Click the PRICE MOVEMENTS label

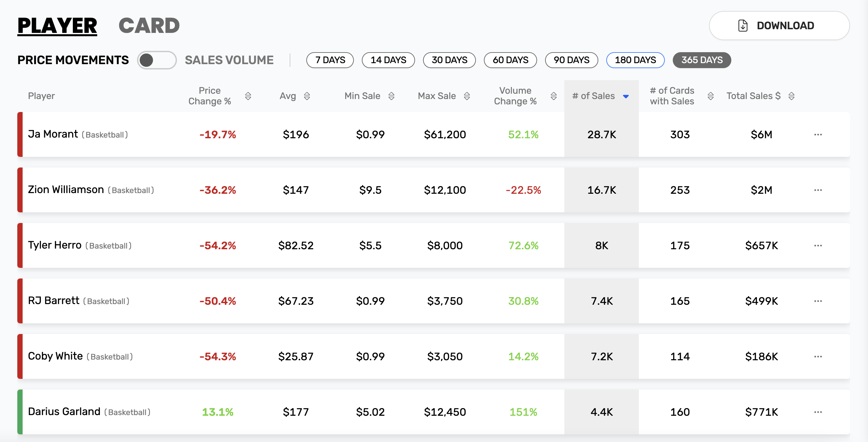[73, 60]
